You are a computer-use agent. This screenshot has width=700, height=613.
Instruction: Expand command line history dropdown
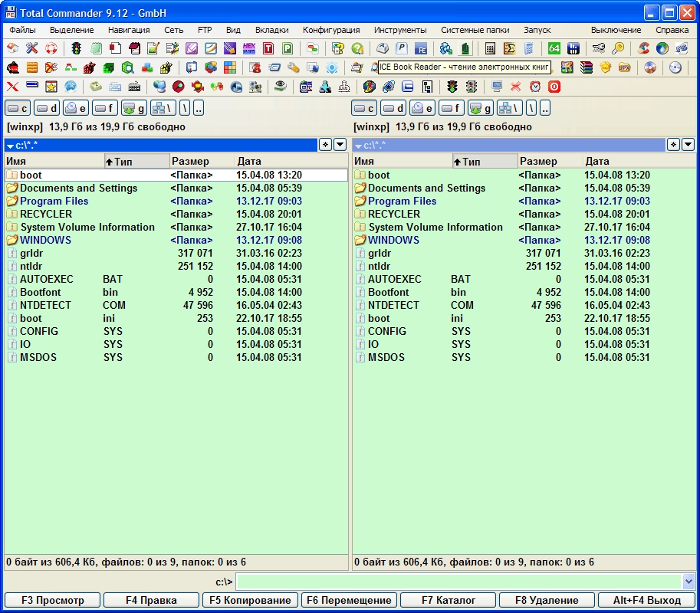(x=688, y=582)
